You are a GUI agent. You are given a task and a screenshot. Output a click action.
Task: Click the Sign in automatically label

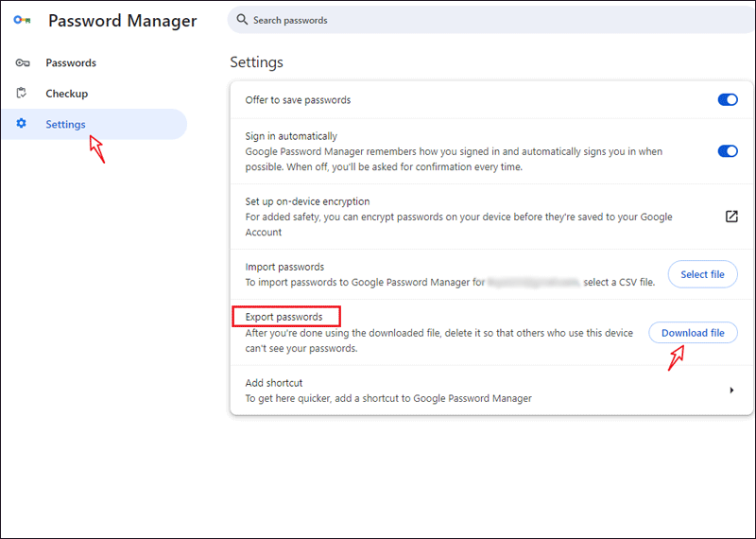click(x=291, y=136)
